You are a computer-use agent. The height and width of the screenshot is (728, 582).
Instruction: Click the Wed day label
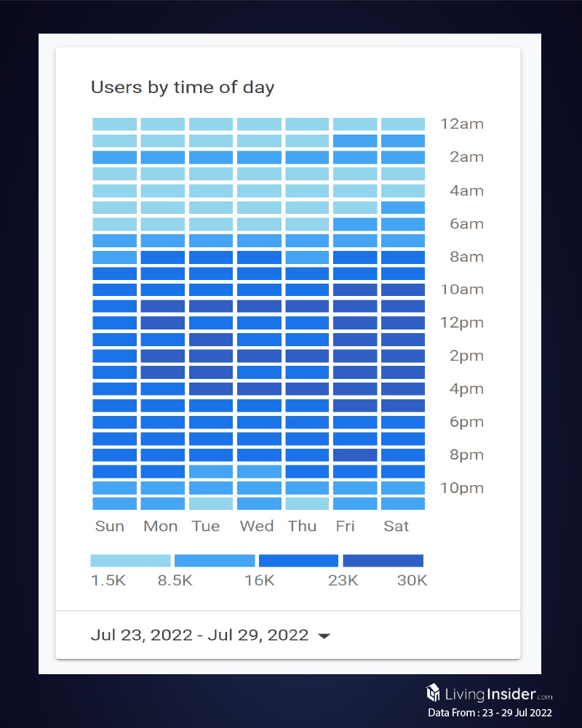click(x=257, y=526)
